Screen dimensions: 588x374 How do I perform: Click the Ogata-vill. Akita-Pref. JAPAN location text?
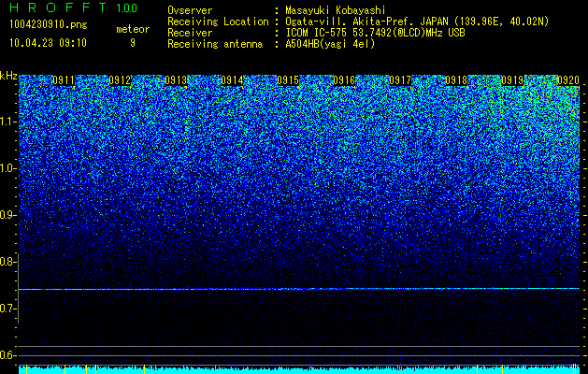coord(417,22)
